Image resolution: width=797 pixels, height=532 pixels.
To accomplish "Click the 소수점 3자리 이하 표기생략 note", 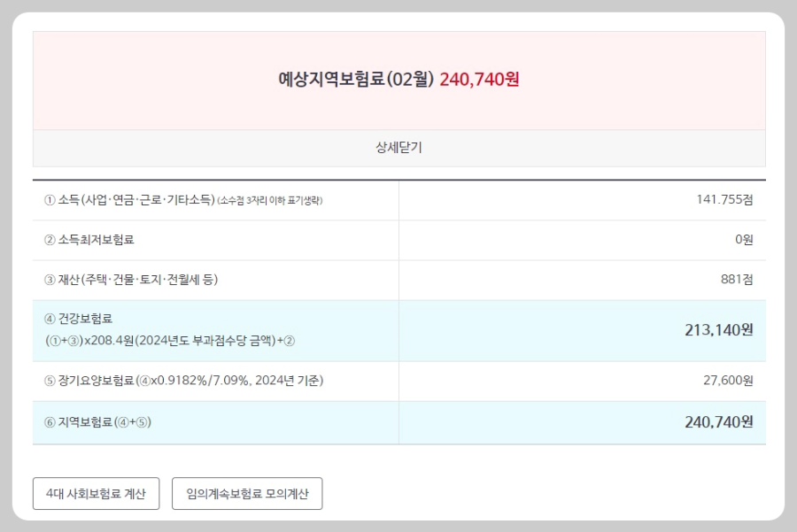I will [270, 201].
